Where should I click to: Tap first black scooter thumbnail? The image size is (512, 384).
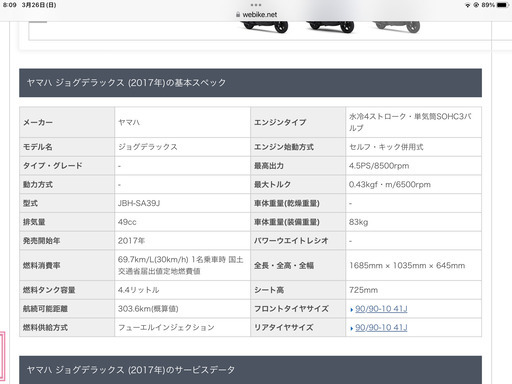click(x=265, y=27)
